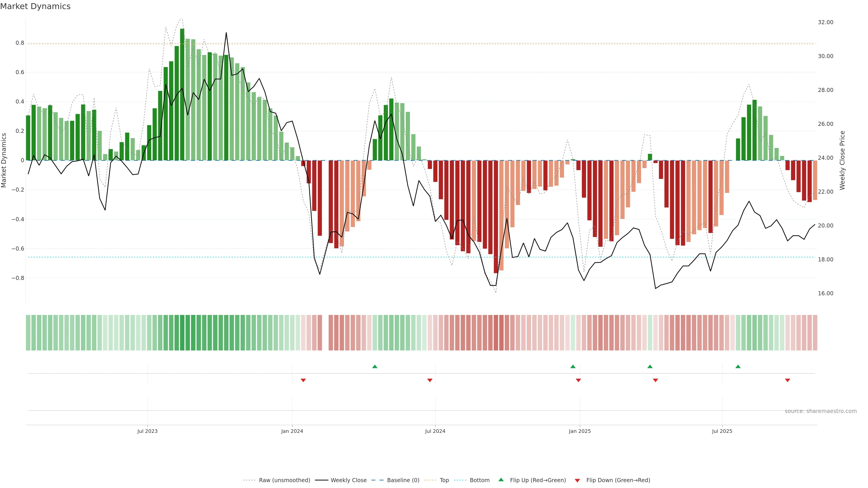Viewport: 868px width, 488px height.
Task: Click the Bottom legend entry
Action: click(x=479, y=480)
